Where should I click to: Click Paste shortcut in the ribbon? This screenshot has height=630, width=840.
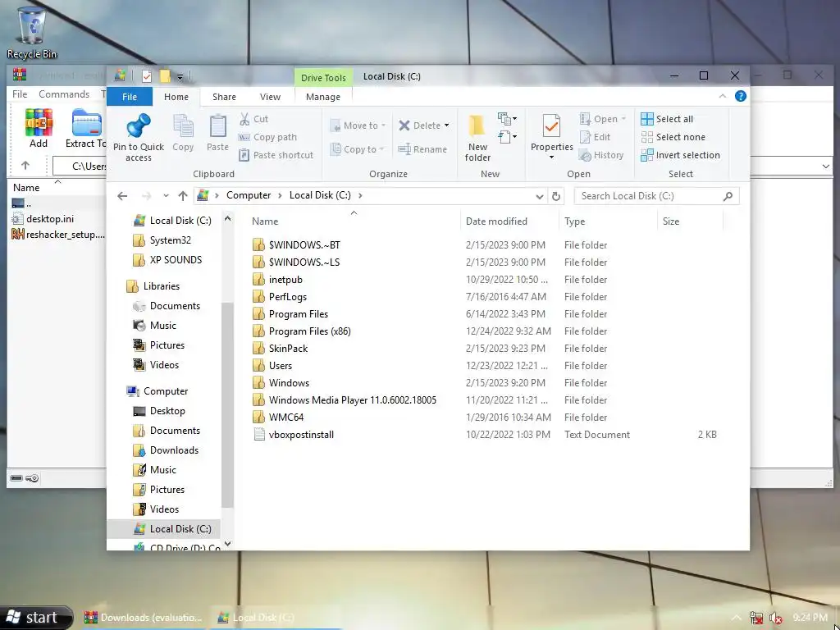coord(276,155)
